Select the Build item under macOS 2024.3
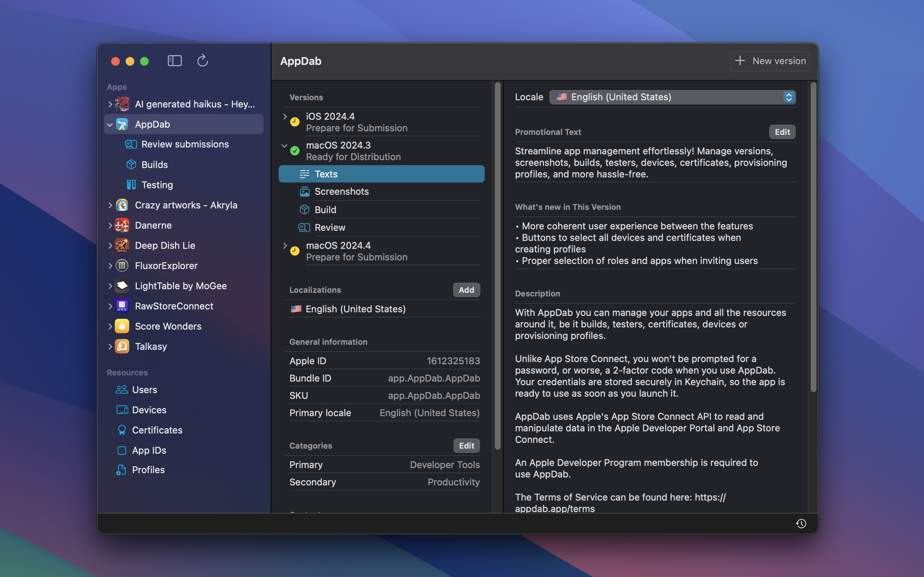Viewport: 924px width, 577px height. [325, 210]
